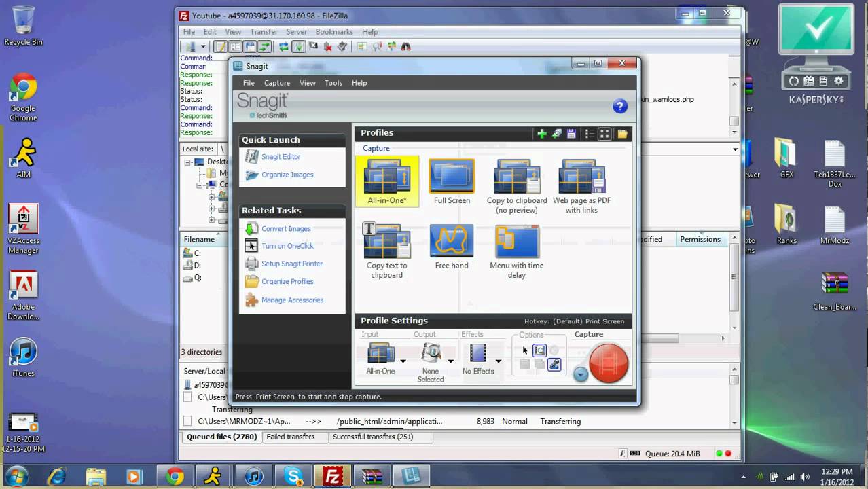
Task: Click the Permissions column header in FileZilla
Action: point(700,239)
